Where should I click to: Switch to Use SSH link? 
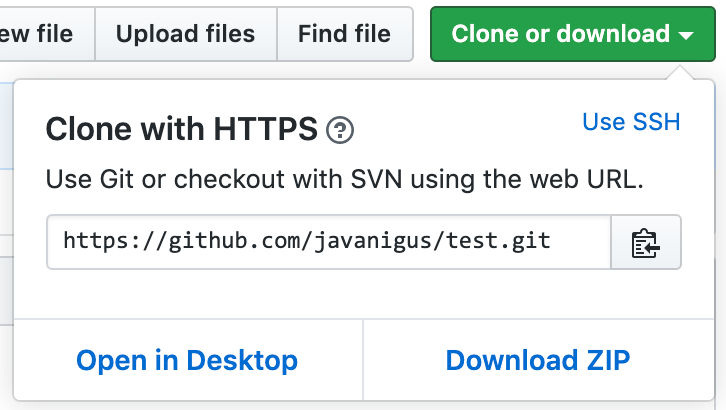coord(631,122)
